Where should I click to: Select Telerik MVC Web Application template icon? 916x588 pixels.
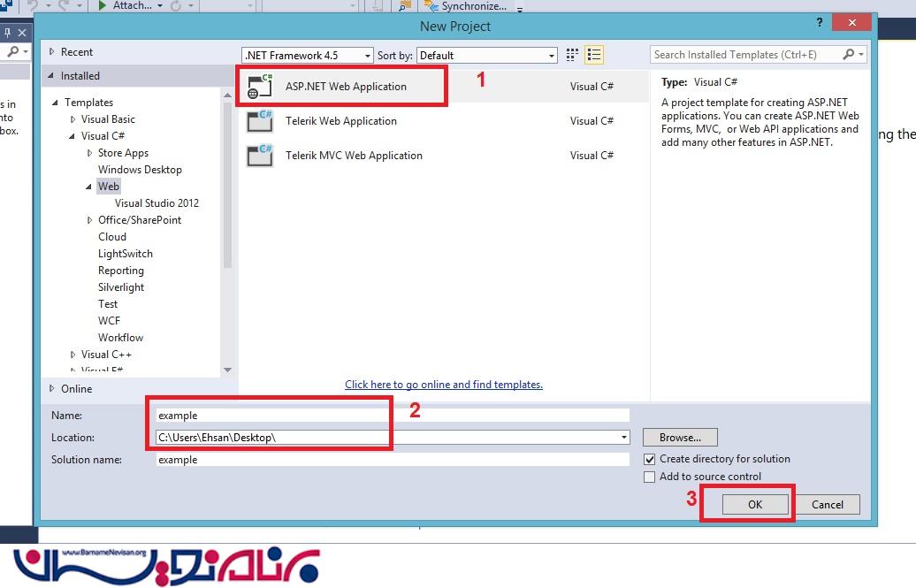(x=259, y=156)
